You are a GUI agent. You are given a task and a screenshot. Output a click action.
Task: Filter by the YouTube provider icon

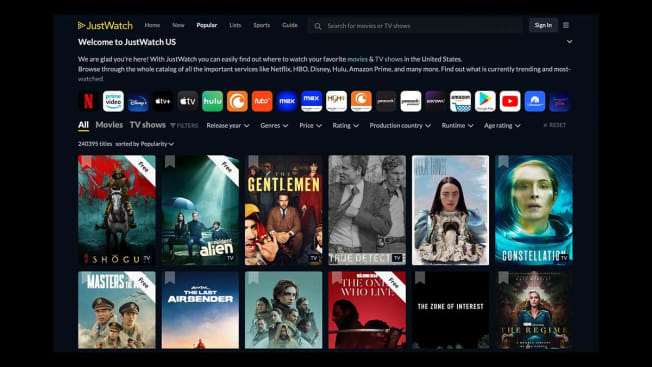pos(510,101)
